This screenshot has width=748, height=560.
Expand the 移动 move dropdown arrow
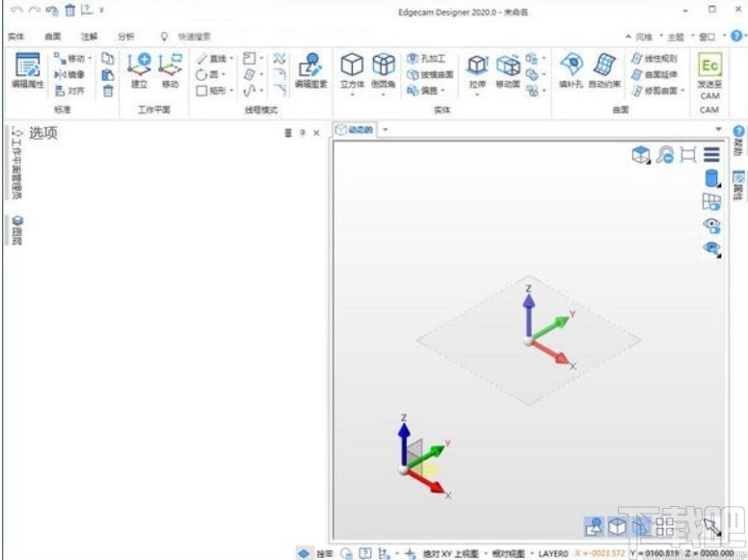click(x=90, y=58)
